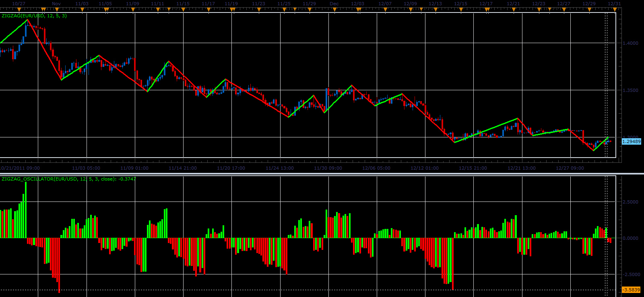Click the current price tag 1.29489
This screenshot has height=297, width=644.
coord(631,141)
